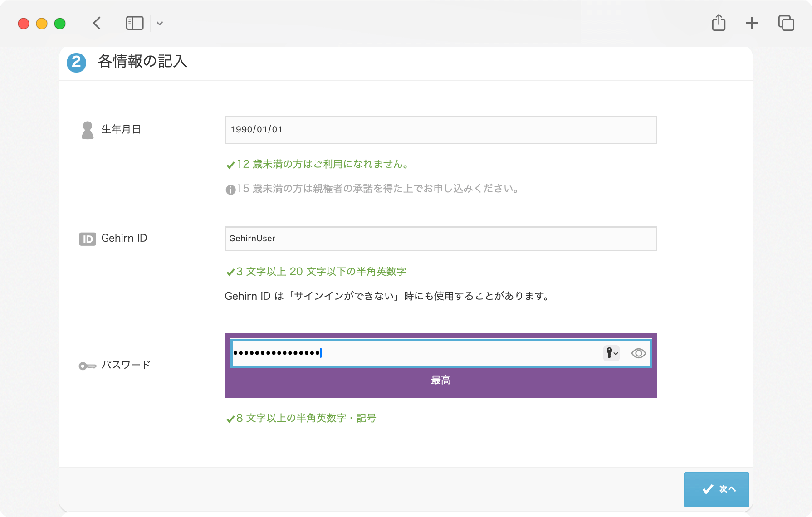
Task: Click the purple 最高 strength indicator
Action: point(440,380)
